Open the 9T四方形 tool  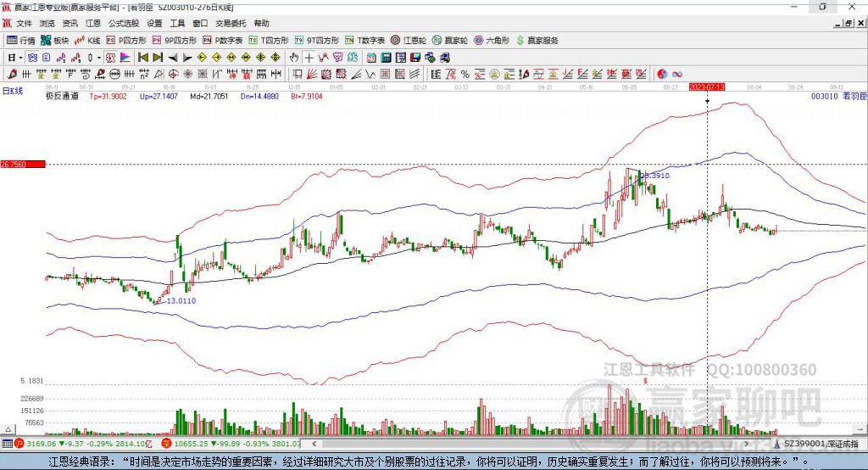click(317, 41)
